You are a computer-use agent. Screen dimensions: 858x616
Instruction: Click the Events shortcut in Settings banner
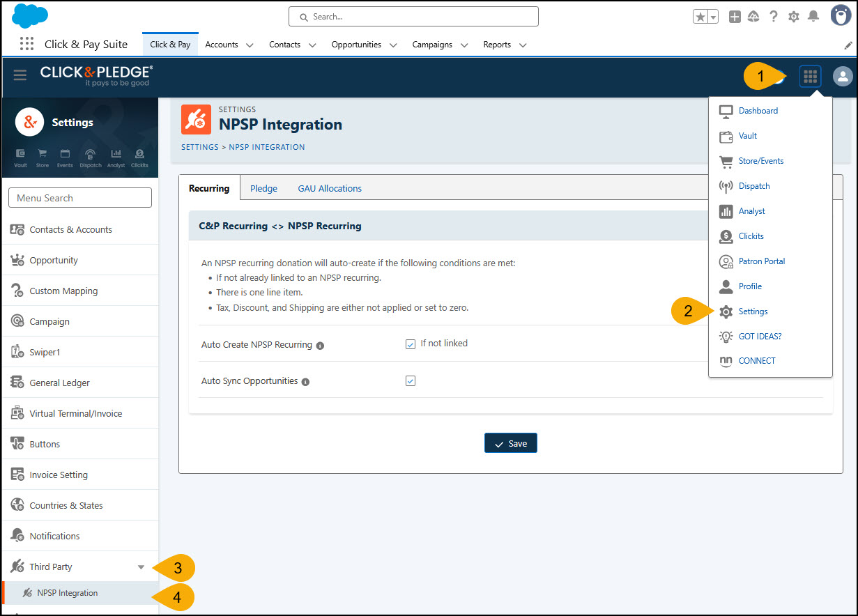(x=65, y=157)
